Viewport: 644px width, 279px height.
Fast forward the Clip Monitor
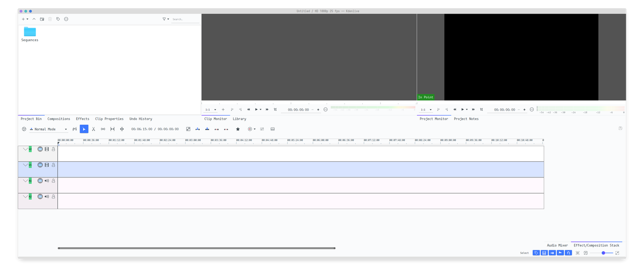coord(267,110)
